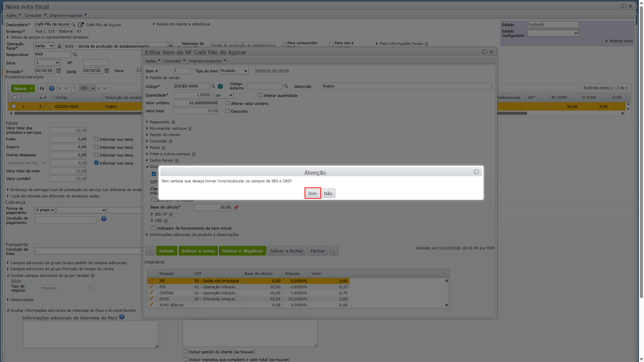Search product code magnifier in item editor
Screen dimensions: 644x362
click(x=213, y=86)
